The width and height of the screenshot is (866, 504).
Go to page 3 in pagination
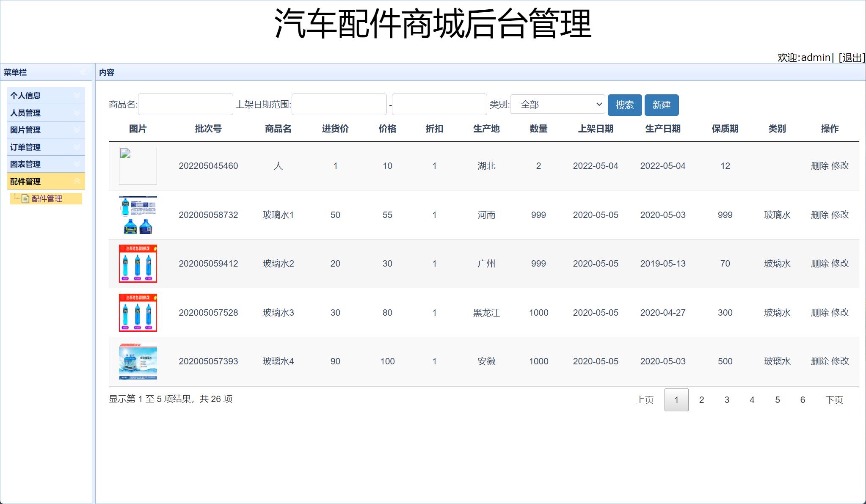pos(727,399)
